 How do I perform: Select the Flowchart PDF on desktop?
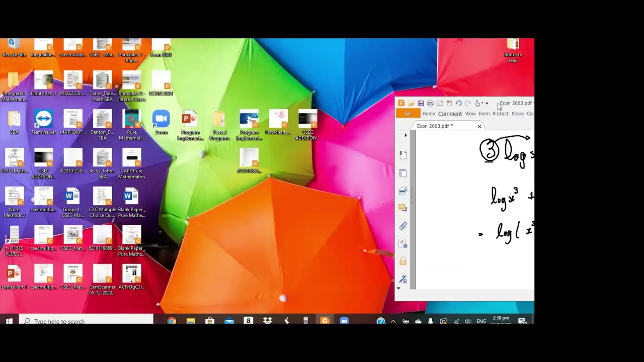(278, 123)
